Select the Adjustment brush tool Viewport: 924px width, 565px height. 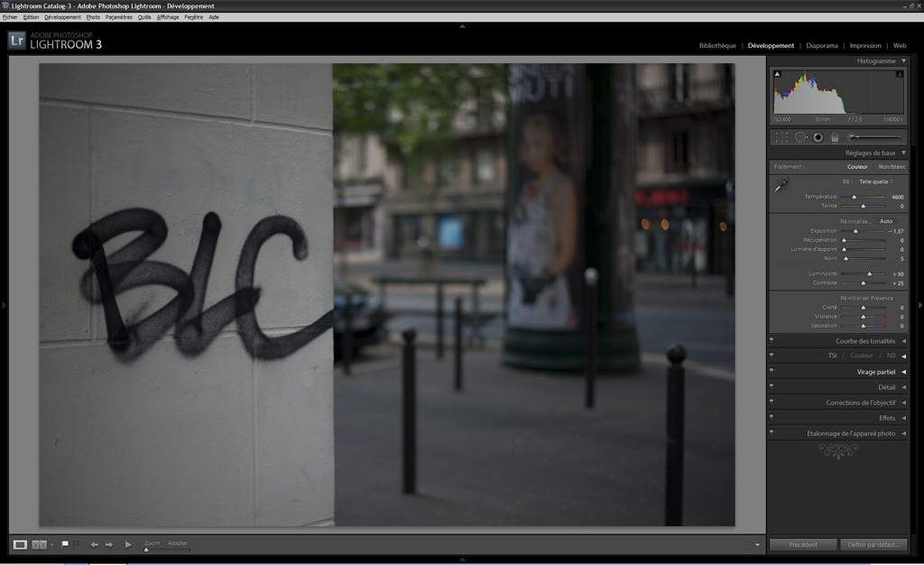click(874, 137)
